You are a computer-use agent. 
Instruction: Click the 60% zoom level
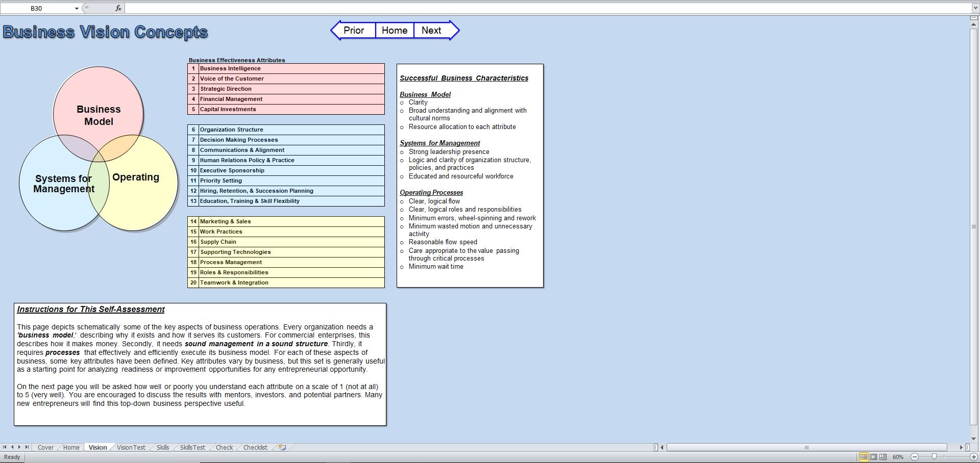[898, 457]
